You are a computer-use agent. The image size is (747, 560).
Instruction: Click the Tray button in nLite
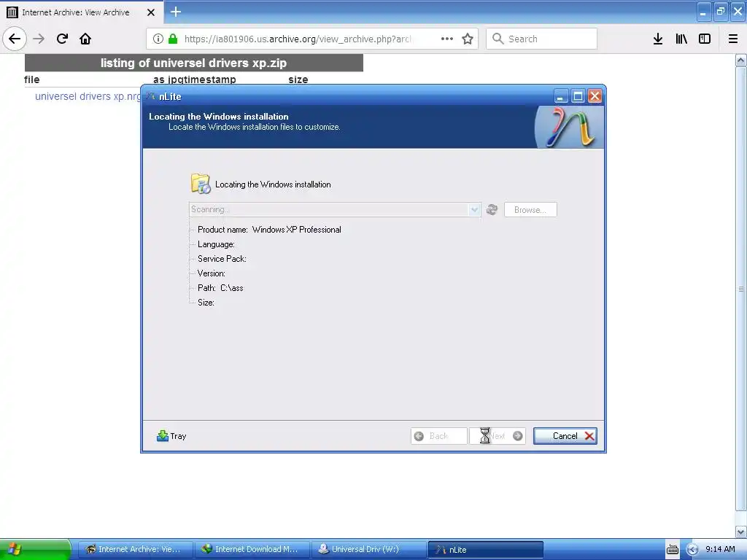click(x=171, y=436)
